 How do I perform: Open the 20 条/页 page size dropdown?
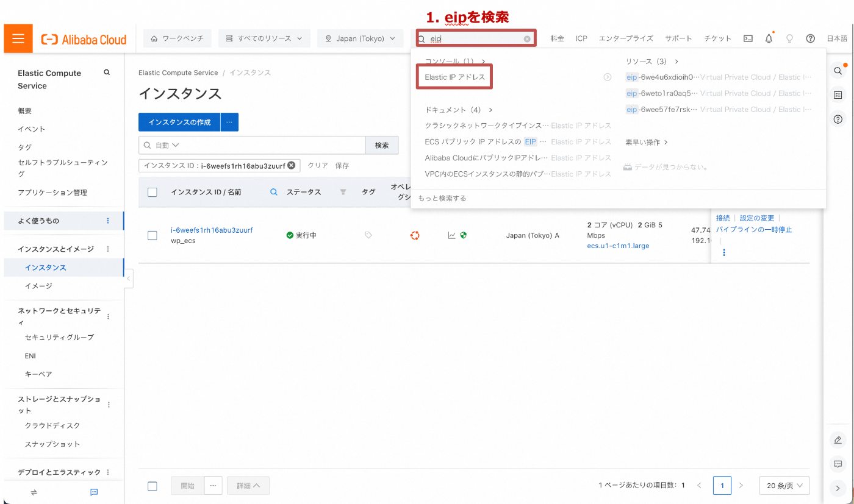(x=784, y=486)
